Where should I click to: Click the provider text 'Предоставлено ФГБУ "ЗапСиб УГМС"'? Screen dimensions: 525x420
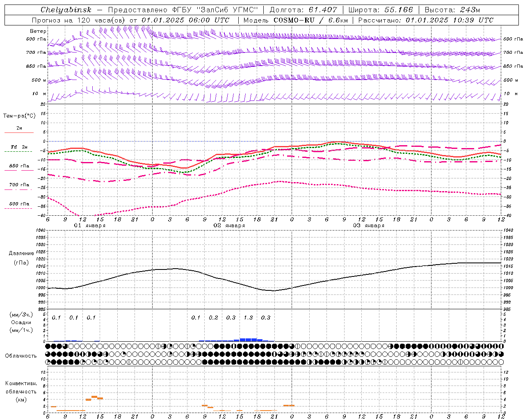183,10
